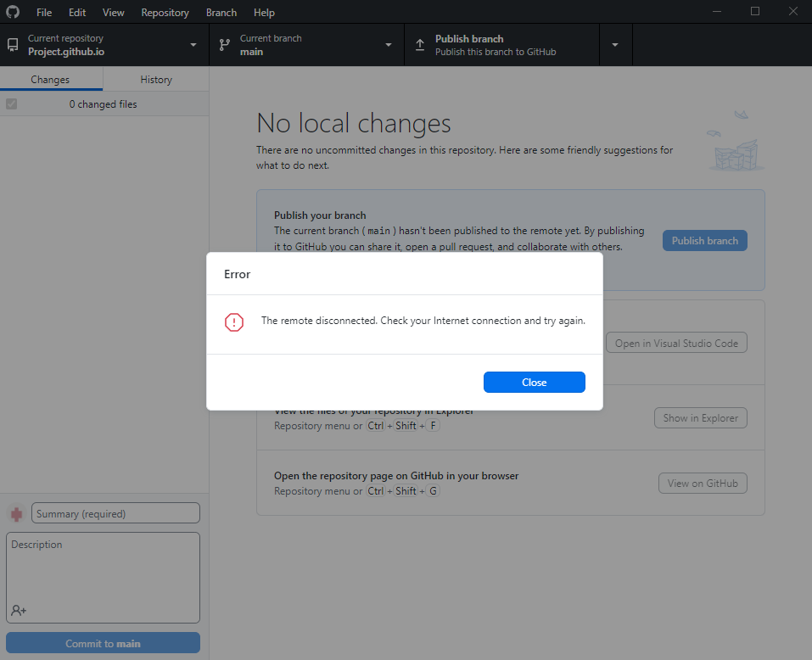Click the add co-authors person icon
The width and height of the screenshot is (812, 660).
click(19, 610)
